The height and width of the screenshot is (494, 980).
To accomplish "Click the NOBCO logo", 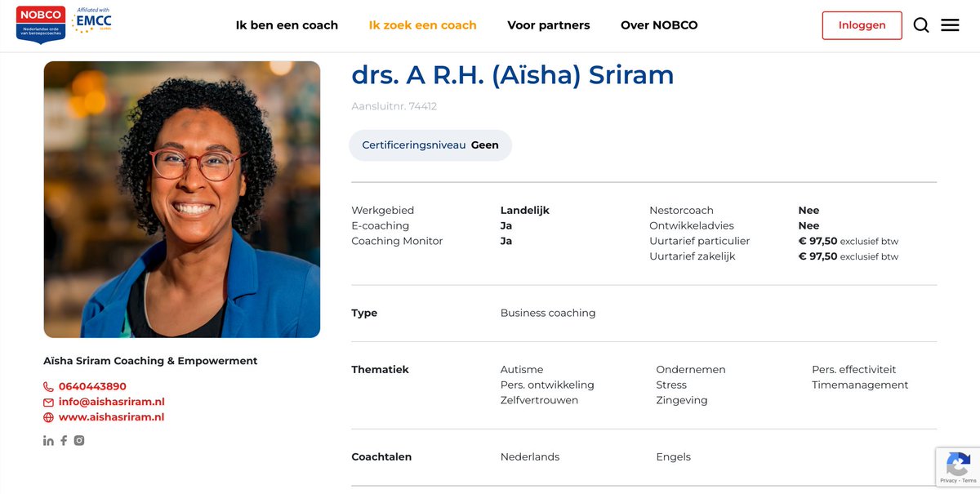I will (x=41, y=24).
